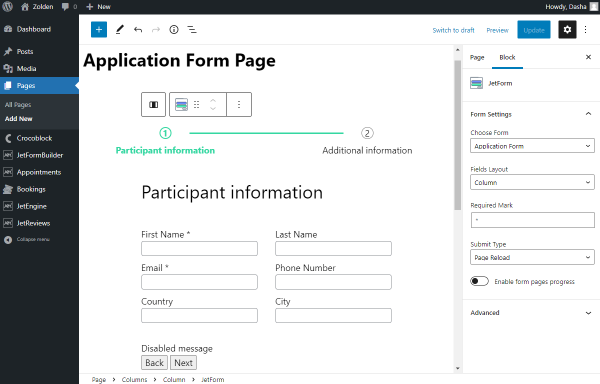Click the City input field
Screen dimensions: 600x384
[333, 316]
